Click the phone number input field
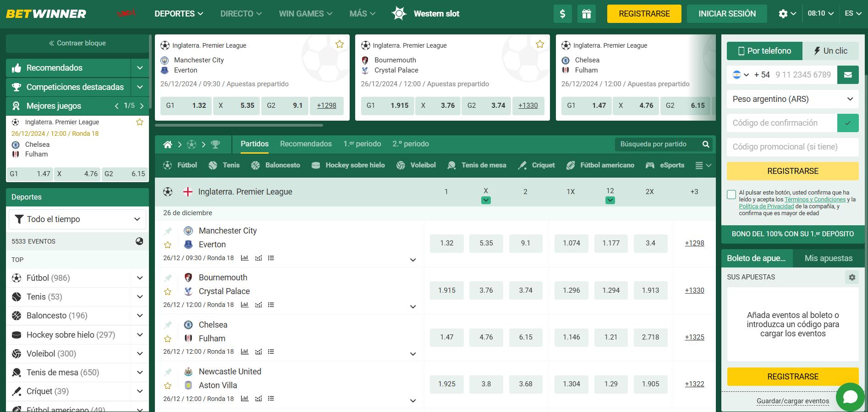The image size is (868, 412). coord(803,75)
